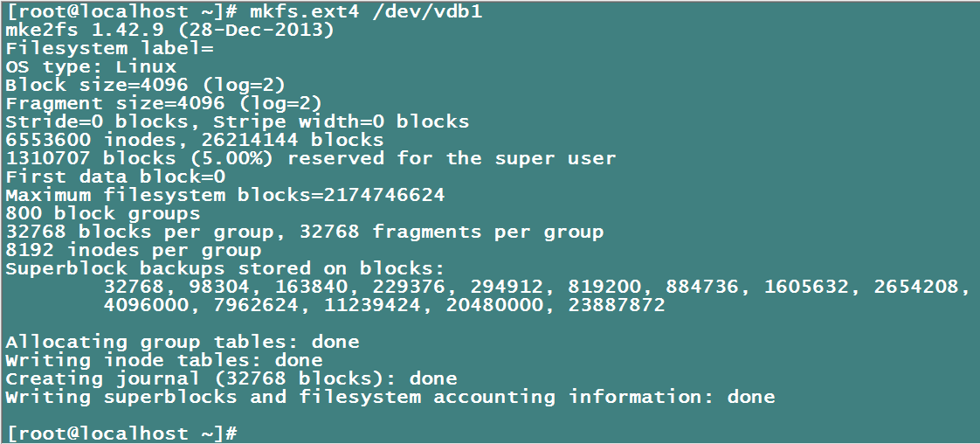Click the 800 block groups line
The height and width of the screenshot is (444, 980).
(102, 213)
